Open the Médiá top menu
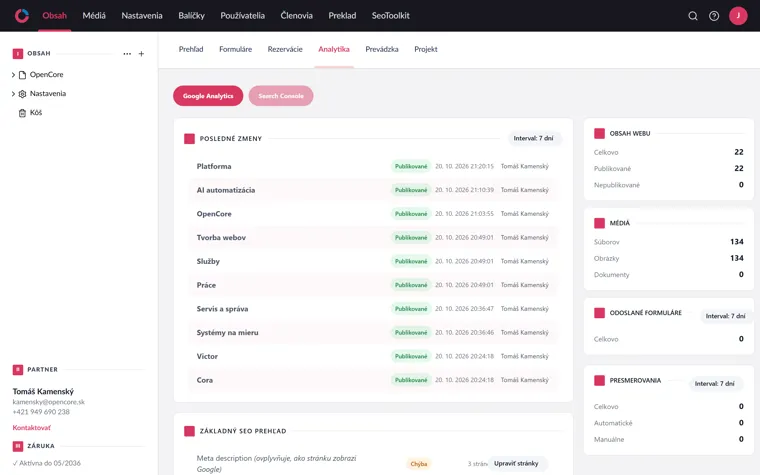 [x=94, y=16]
